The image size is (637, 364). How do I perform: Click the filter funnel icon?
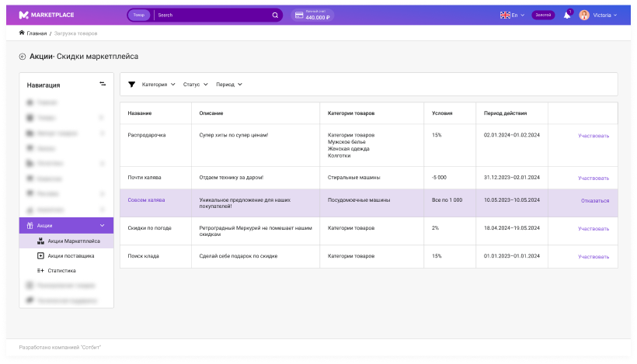tap(131, 85)
